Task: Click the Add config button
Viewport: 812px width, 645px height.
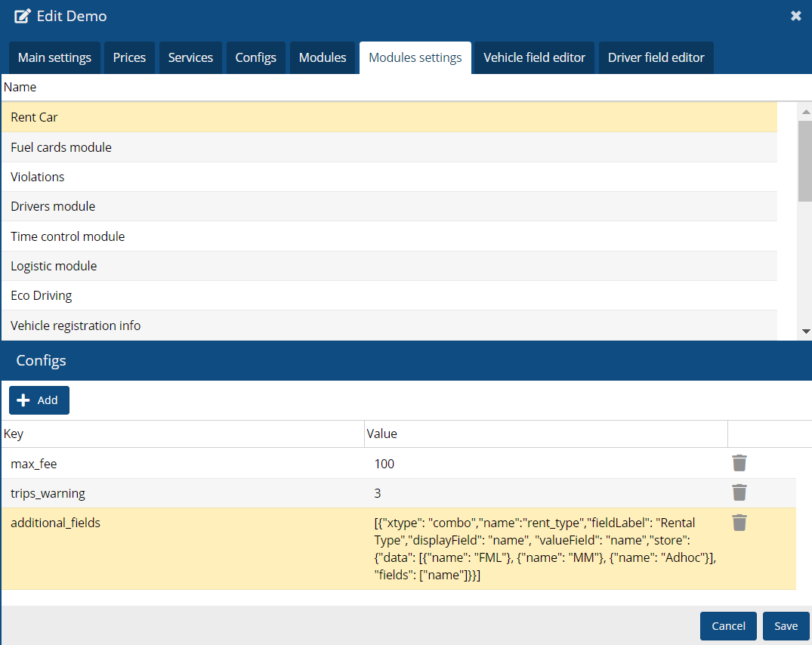Action: (39, 400)
